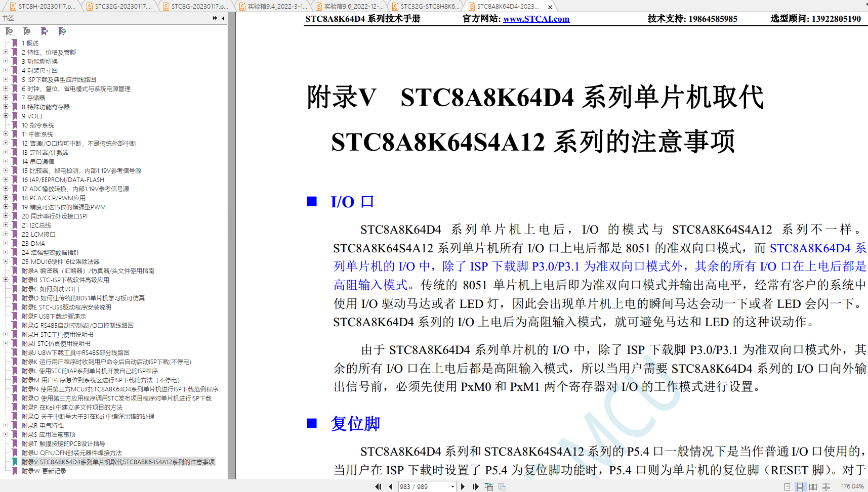The width and height of the screenshot is (868, 492).
Task: Expand bookmark 3 功能脚切换
Action: (x=6, y=61)
